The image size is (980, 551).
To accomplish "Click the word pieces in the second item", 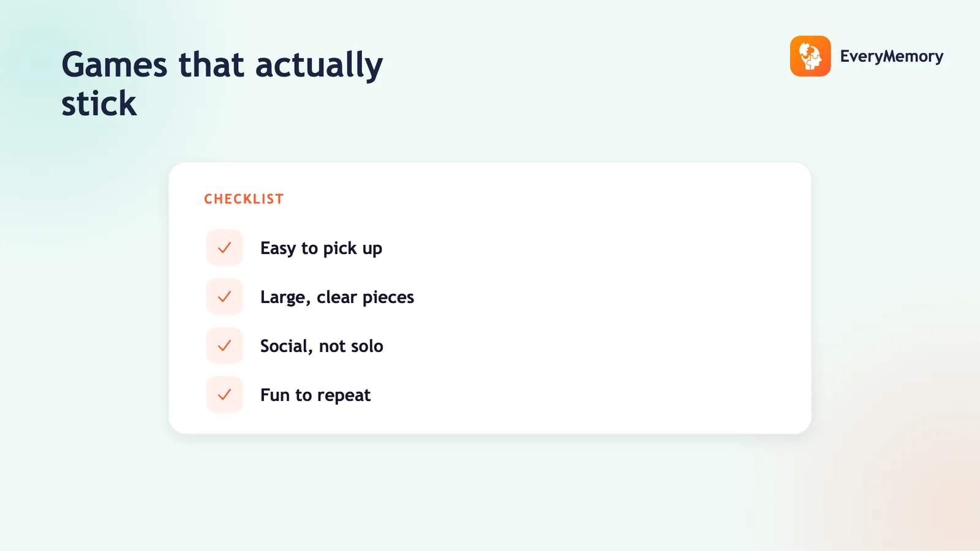I will 388,298.
